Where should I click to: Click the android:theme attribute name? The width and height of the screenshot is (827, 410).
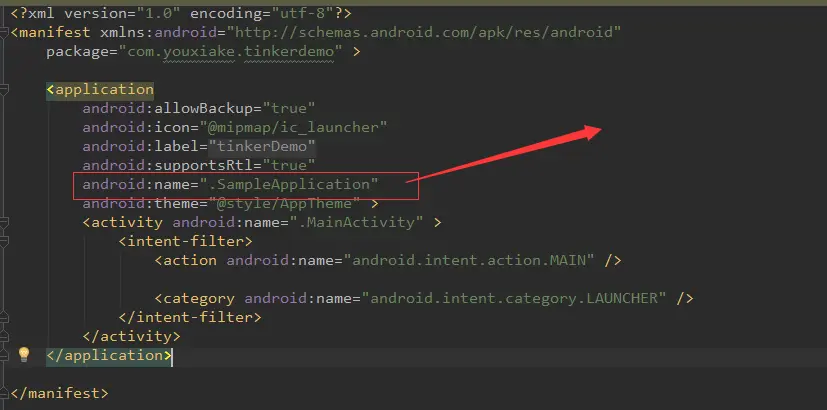pos(140,204)
